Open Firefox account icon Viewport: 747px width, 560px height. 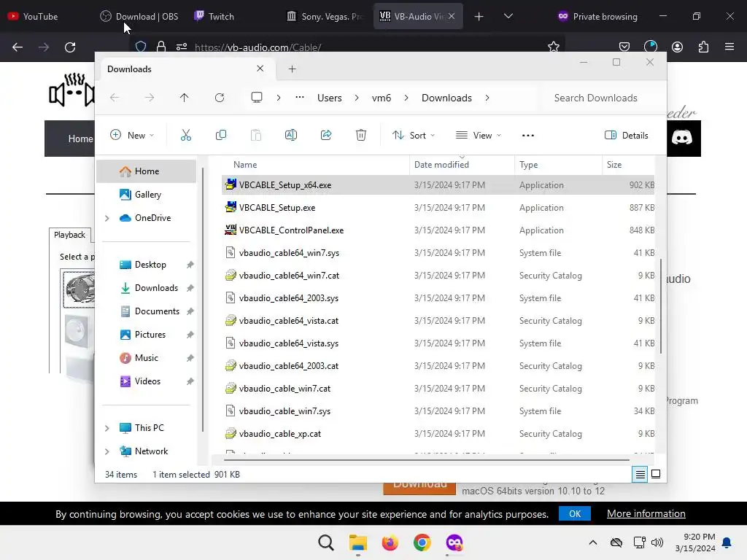pos(677,47)
